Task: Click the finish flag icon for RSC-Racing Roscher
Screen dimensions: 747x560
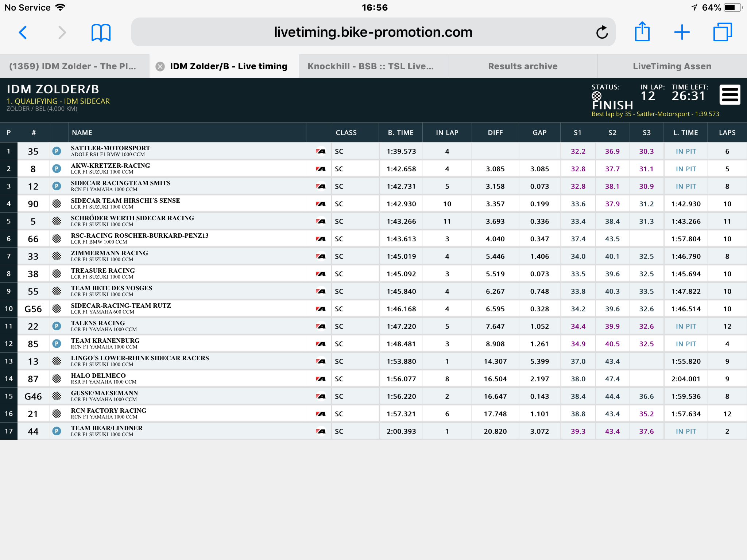Action: (57, 238)
